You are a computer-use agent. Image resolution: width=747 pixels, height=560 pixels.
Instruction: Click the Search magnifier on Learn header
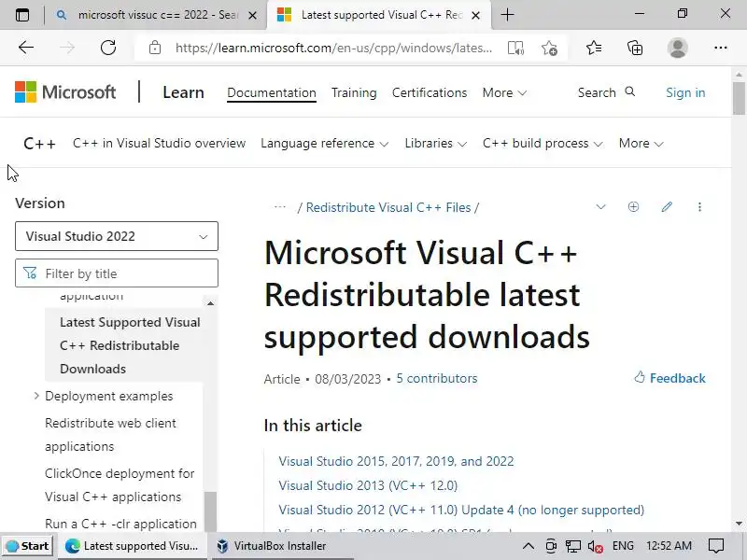tap(629, 91)
